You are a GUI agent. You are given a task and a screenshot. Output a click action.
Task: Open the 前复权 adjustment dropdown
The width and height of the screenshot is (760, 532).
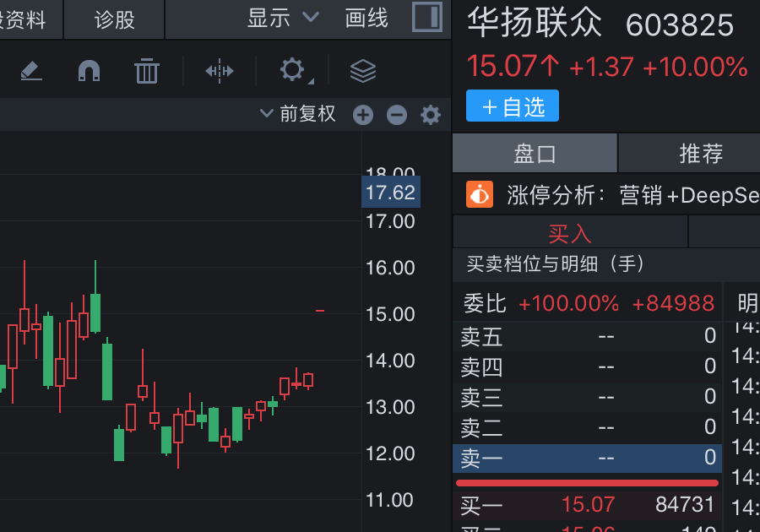[298, 114]
